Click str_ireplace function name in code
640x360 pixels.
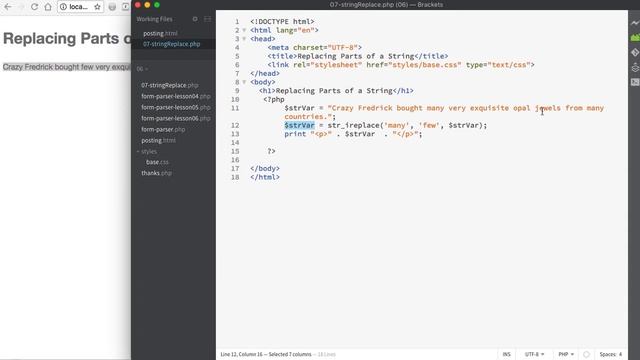[x=353, y=125]
